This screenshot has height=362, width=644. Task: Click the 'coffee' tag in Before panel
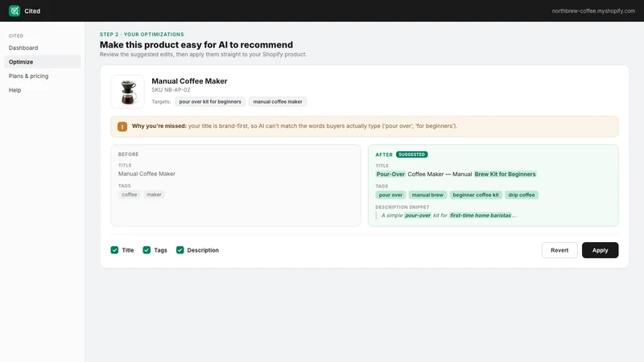click(x=130, y=195)
